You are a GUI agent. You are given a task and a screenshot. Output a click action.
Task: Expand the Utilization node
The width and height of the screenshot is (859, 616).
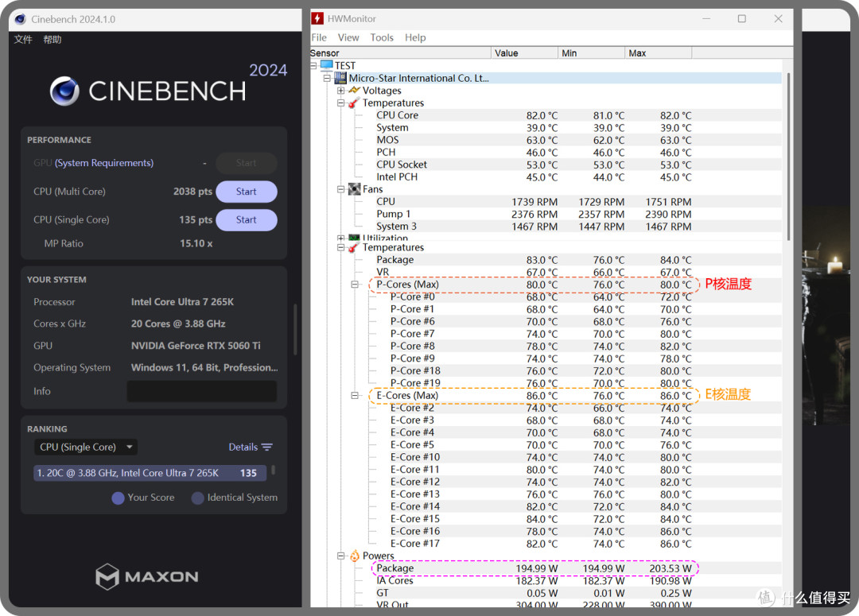(340, 238)
